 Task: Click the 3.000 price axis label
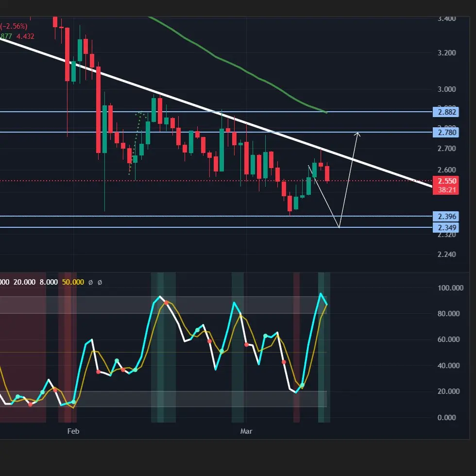(446, 89)
